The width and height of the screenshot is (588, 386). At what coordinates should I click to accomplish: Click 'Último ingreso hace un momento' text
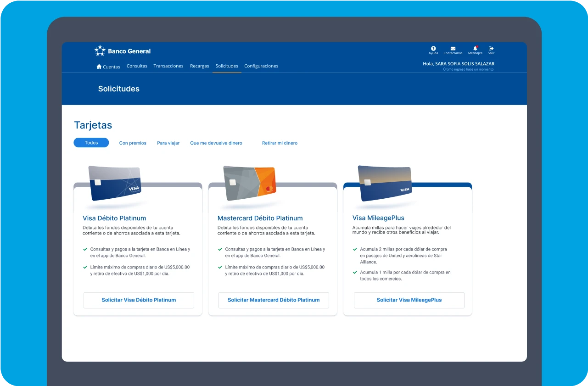tap(469, 69)
